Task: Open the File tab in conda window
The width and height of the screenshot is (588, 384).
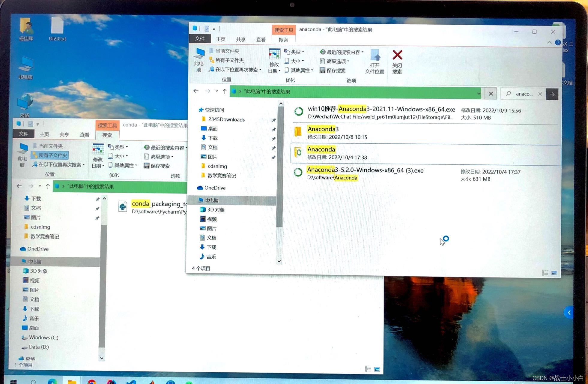Action: point(24,134)
